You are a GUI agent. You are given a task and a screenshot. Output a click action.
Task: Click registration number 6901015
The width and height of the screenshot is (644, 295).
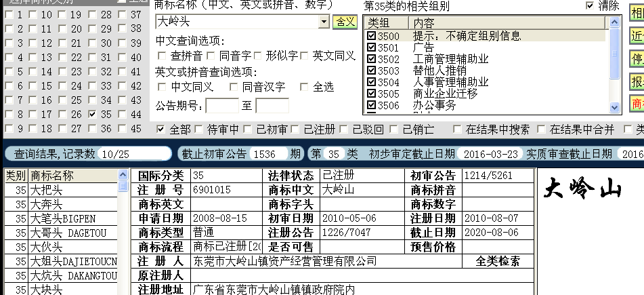(x=212, y=190)
